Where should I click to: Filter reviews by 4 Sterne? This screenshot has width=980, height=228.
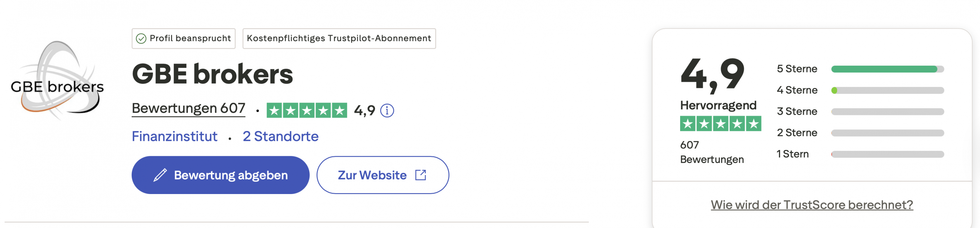pos(797,90)
